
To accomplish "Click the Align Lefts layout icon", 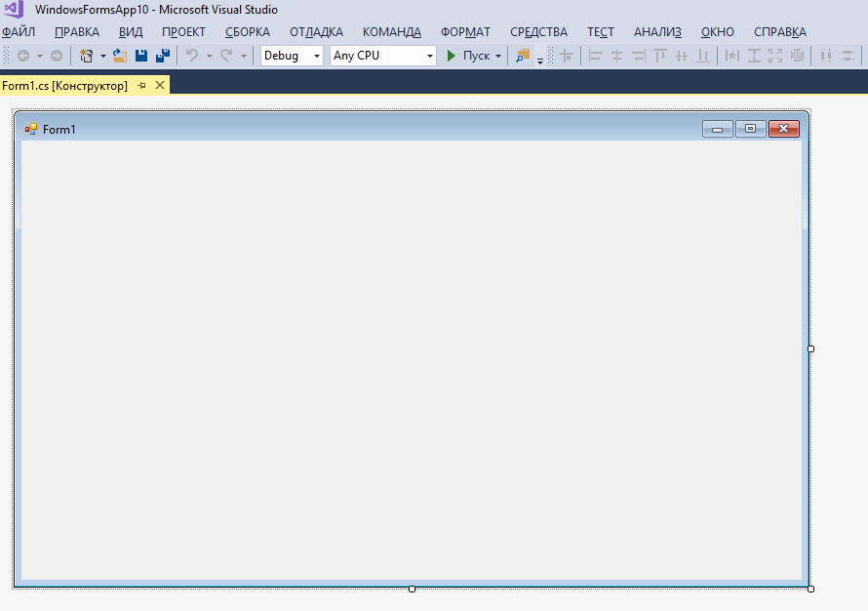I will click(x=596, y=56).
